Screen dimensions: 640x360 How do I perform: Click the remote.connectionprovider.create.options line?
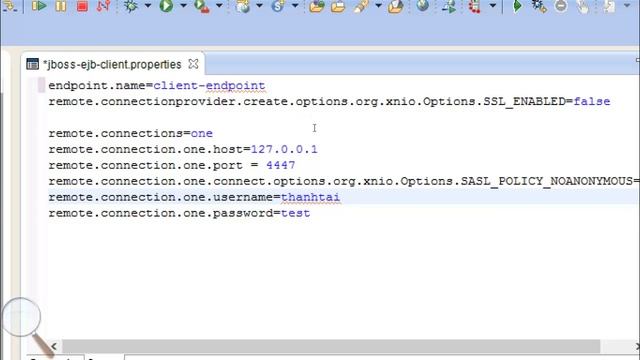(x=329, y=102)
